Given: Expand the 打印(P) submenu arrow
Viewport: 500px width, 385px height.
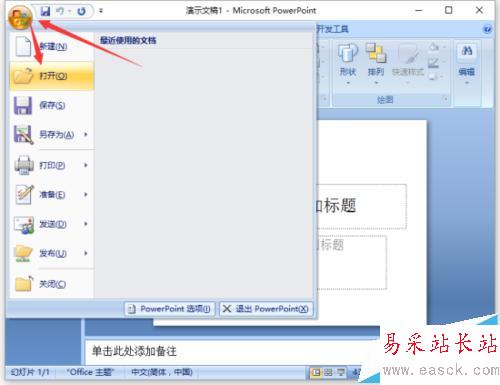Looking at the screenshot, I should (86, 165).
